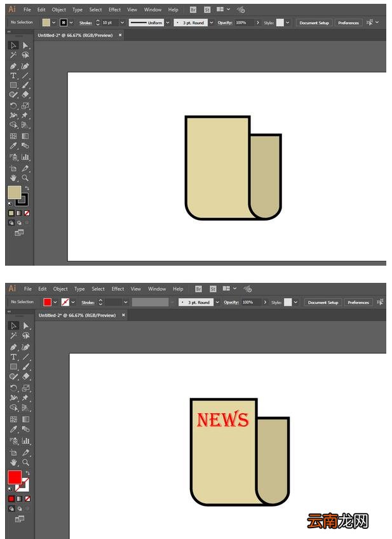Choose the Scale tool in top window

25,106
